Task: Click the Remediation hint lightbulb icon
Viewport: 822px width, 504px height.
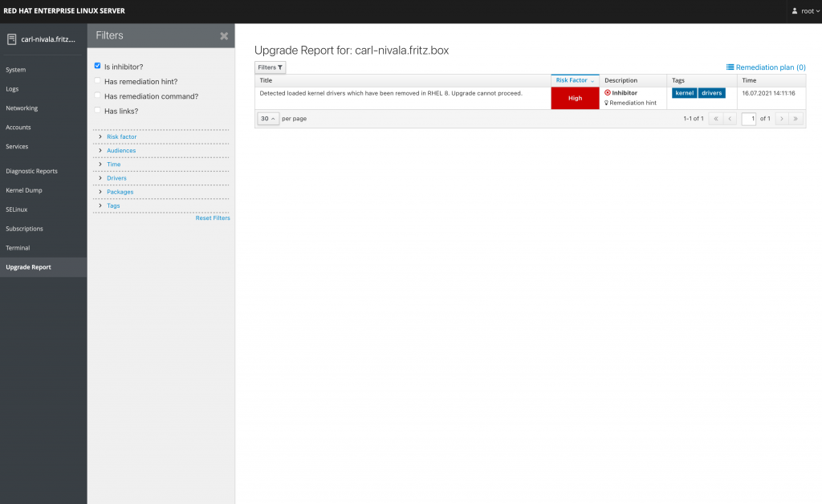Action: (x=607, y=104)
